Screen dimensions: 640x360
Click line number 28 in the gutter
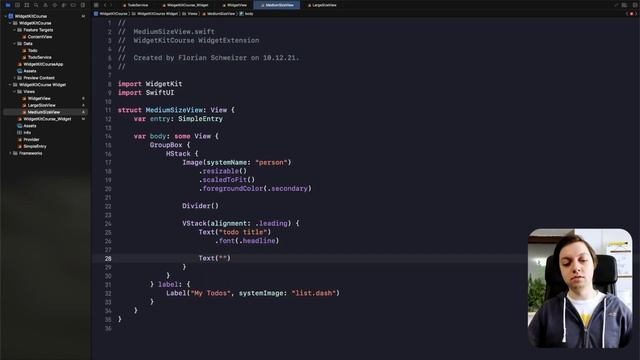point(108,258)
